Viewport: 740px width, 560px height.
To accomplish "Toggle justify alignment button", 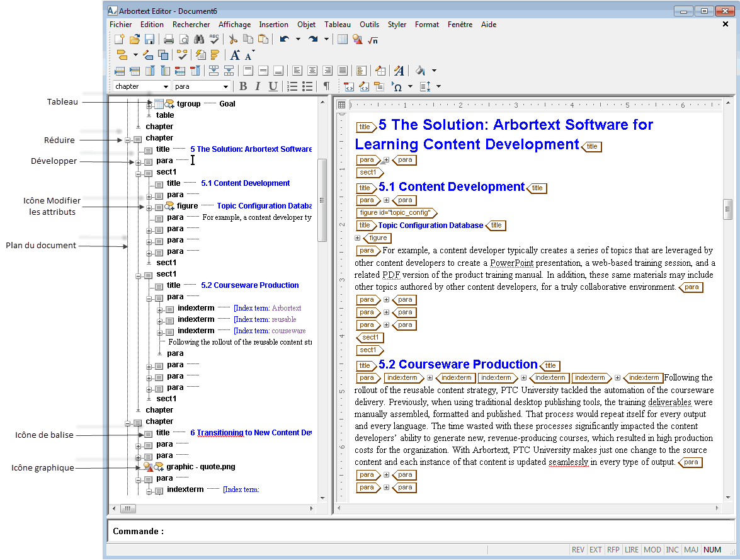I will point(343,71).
